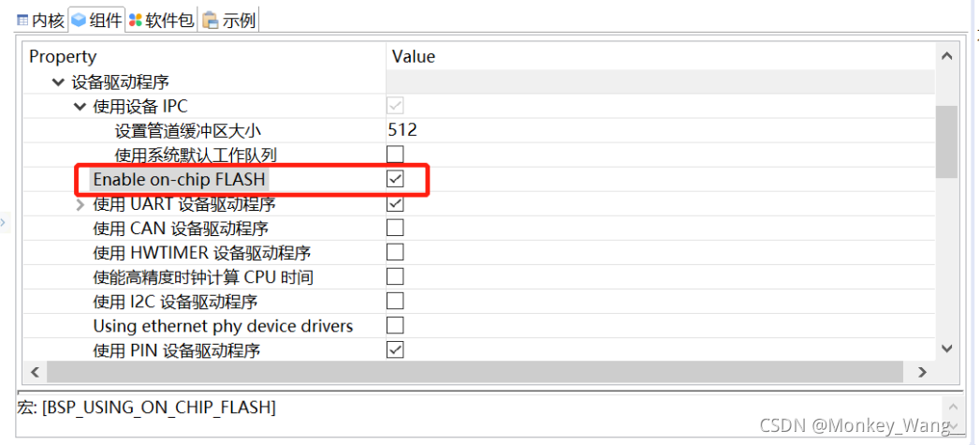Click vertical scrollbar up arrow
Image resolution: width=980 pixels, height=445 pixels.
coord(946,56)
